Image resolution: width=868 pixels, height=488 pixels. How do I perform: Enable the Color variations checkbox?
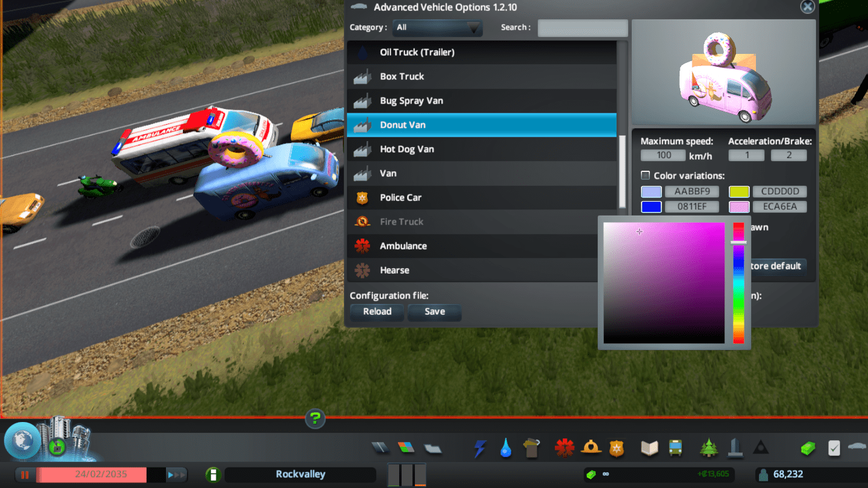point(645,176)
